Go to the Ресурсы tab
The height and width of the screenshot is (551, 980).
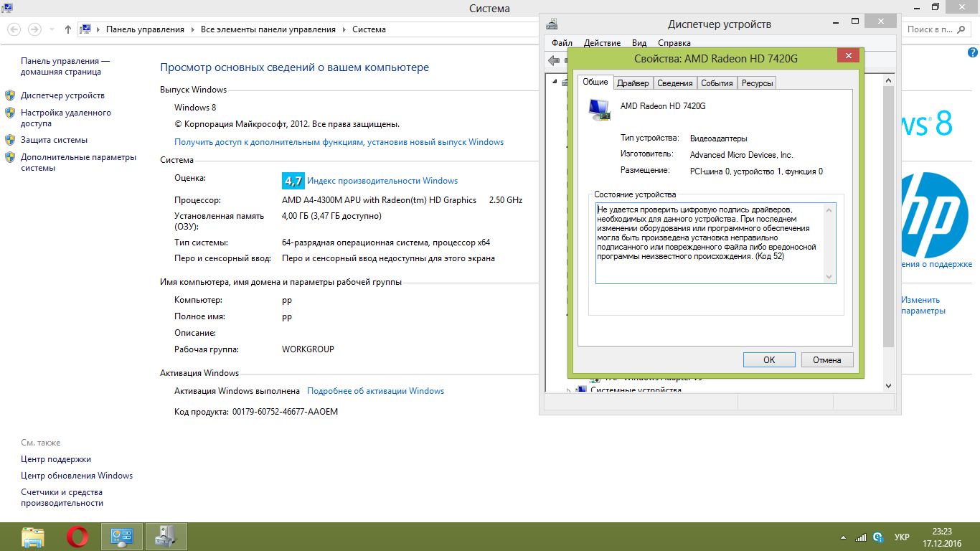757,83
